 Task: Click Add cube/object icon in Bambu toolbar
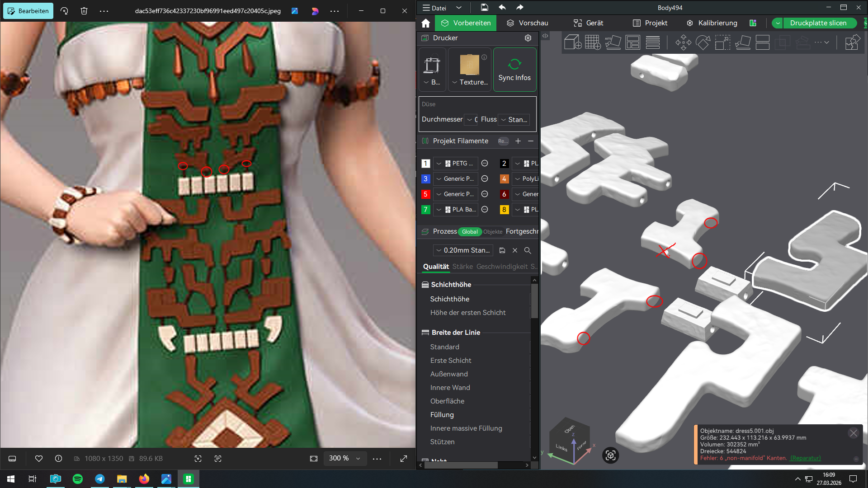(x=572, y=42)
